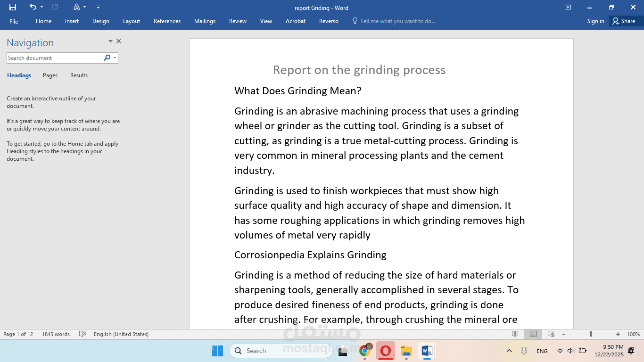Click the Save icon on Quick Access Toolbar
This screenshot has height=362, width=644.
point(12,7)
